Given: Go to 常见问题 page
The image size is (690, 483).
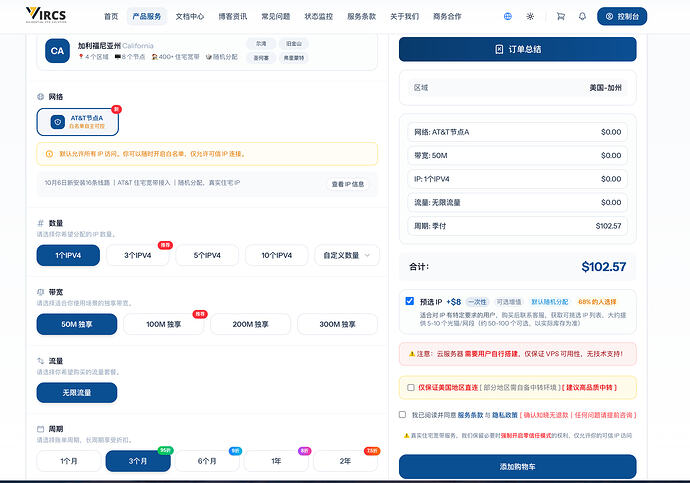Looking at the screenshot, I should pyautogui.click(x=276, y=16).
